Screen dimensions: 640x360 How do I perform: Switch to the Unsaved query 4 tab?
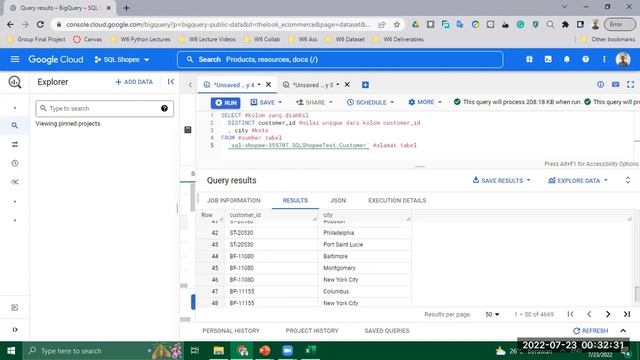point(233,85)
